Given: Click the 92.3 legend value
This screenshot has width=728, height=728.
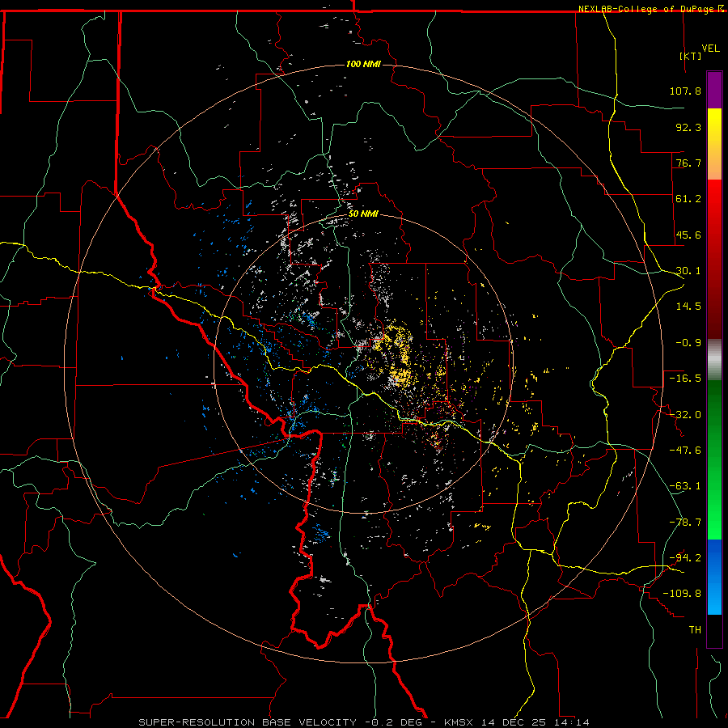Looking at the screenshot, I should (x=688, y=127).
